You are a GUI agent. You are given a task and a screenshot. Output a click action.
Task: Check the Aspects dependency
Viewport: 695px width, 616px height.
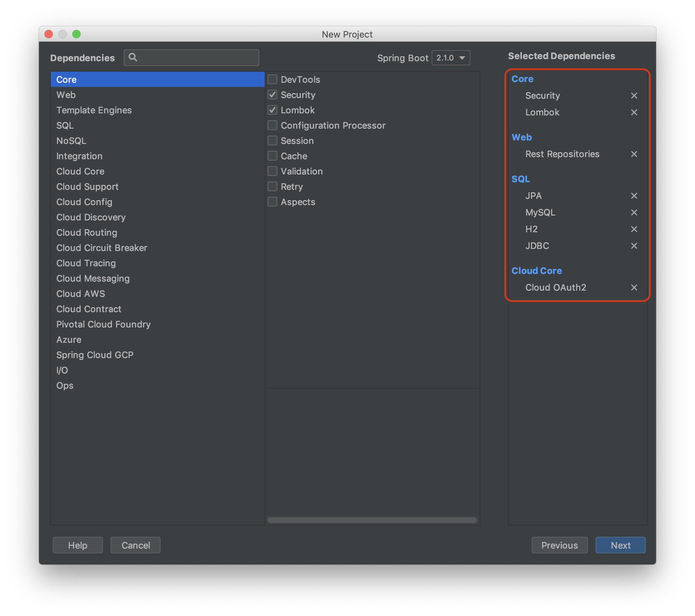(x=272, y=202)
